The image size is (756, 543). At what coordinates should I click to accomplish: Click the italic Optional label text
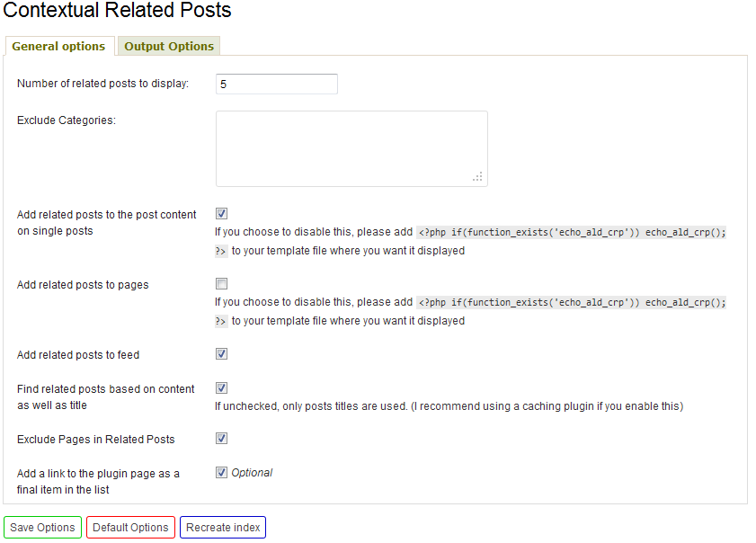(252, 473)
